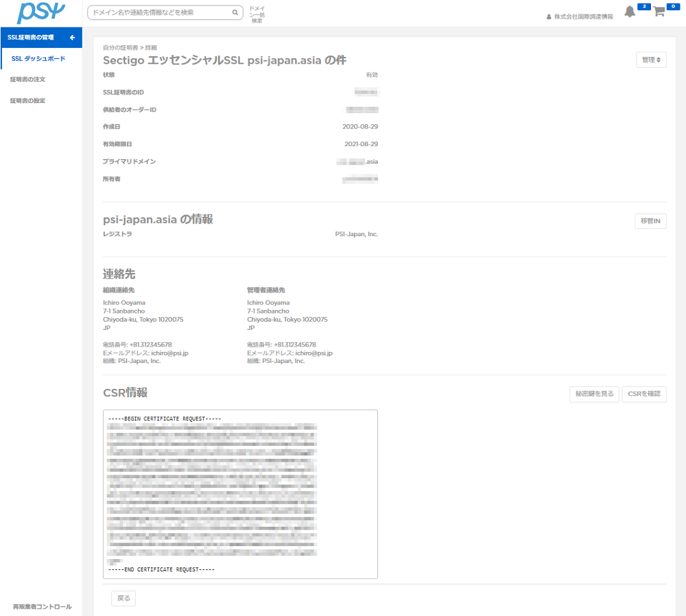Screen dimensions: 686x616
Task: Click the 移管IN button
Action: tap(650, 221)
